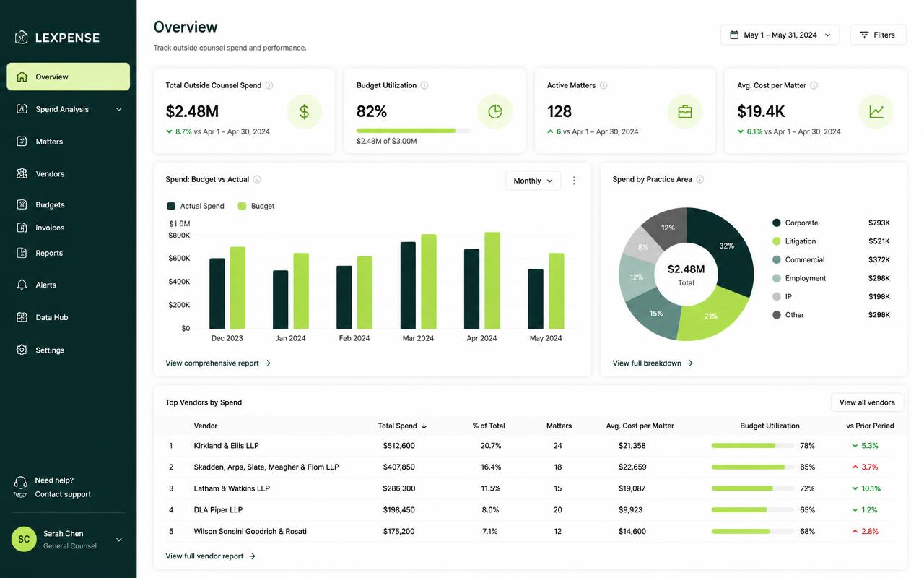Click info icon beside Active Matters
This screenshot has width=924, height=578.
click(603, 85)
